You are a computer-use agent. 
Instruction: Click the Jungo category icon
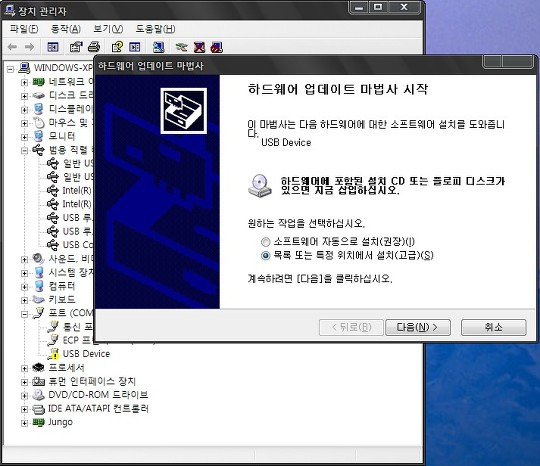tap(39, 422)
